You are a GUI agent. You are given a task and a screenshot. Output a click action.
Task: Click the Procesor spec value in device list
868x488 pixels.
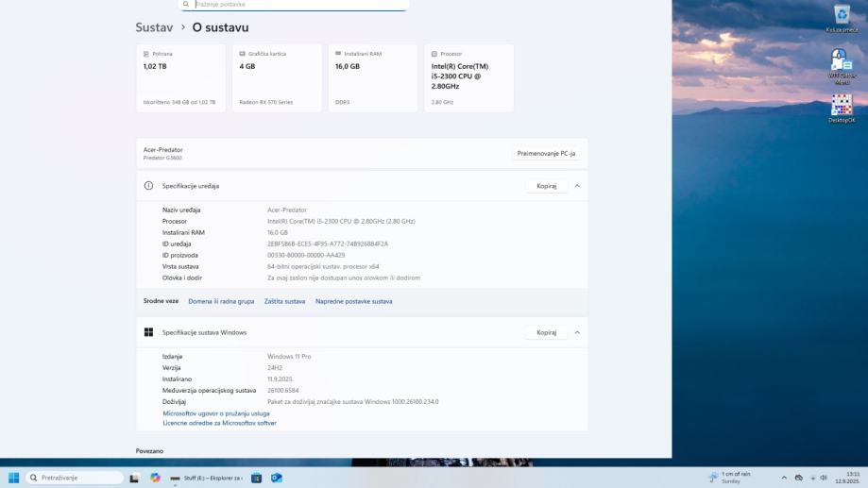[x=341, y=221]
